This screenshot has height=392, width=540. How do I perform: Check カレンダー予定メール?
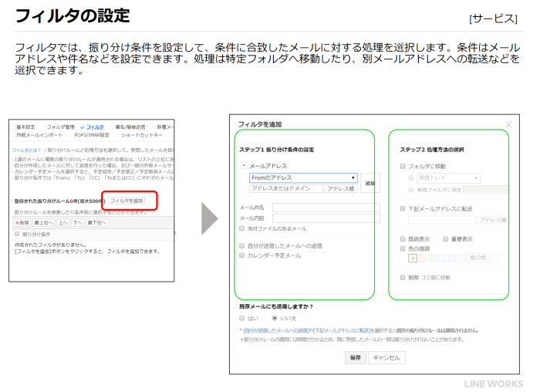tap(241, 255)
